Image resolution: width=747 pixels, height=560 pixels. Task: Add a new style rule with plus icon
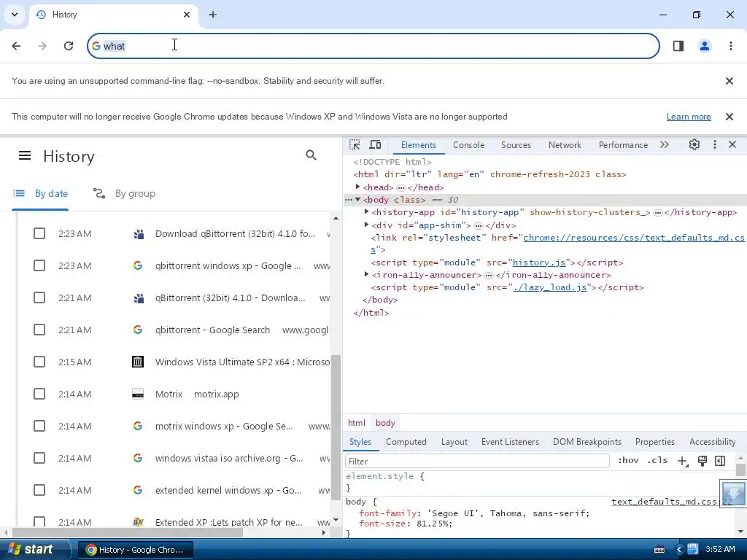coord(683,461)
